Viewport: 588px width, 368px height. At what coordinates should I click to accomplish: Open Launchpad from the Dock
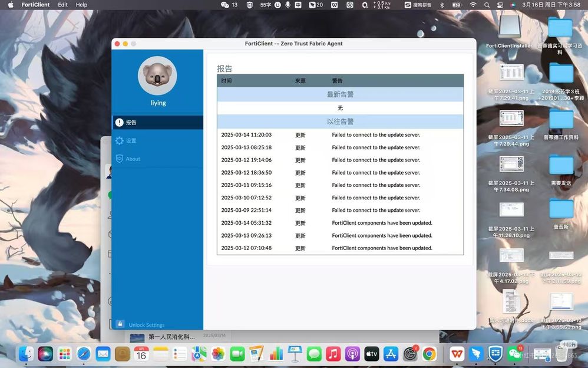pyautogui.click(x=64, y=354)
